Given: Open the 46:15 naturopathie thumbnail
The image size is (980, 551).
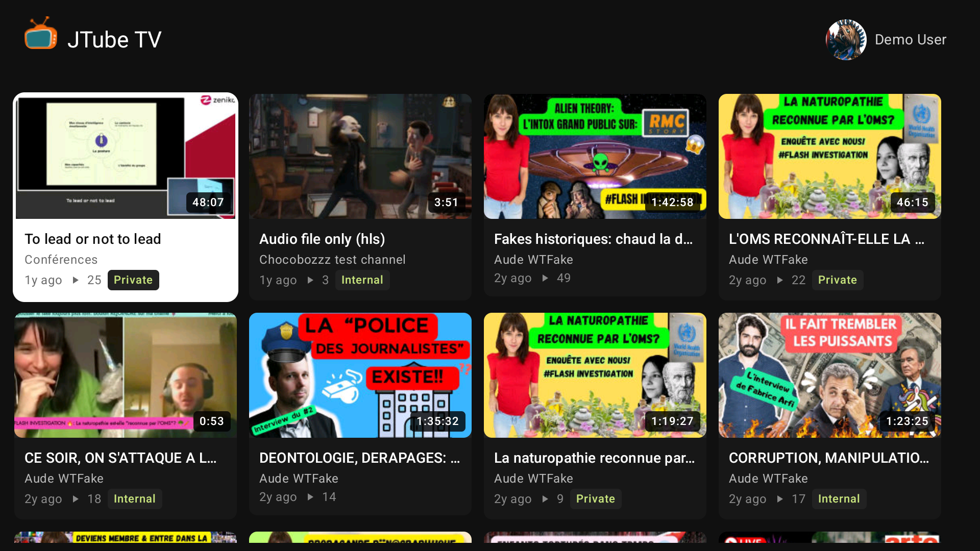Looking at the screenshot, I should [830, 157].
